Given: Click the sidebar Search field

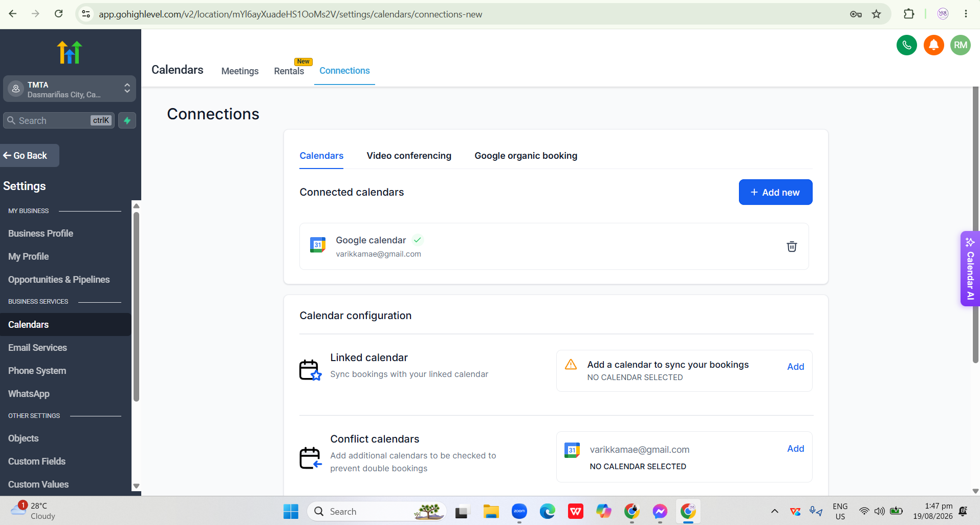Looking at the screenshot, I should click(x=59, y=120).
